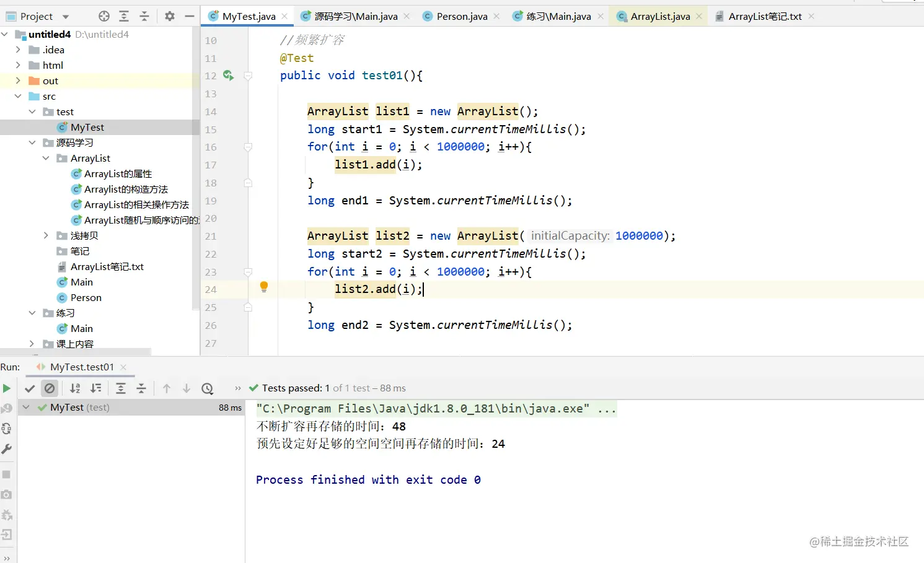Close the MyTest.java tab

pos(284,17)
